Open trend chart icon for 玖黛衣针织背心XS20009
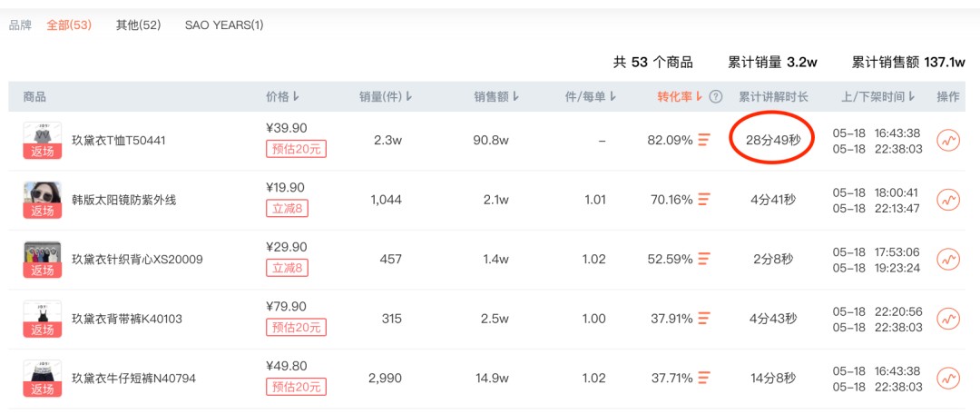 pyautogui.click(x=948, y=259)
